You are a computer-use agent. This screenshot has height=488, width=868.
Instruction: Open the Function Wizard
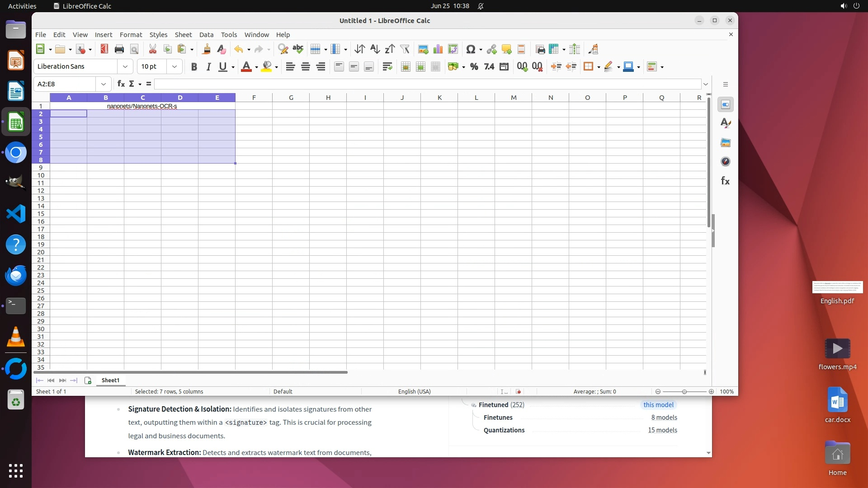click(121, 84)
